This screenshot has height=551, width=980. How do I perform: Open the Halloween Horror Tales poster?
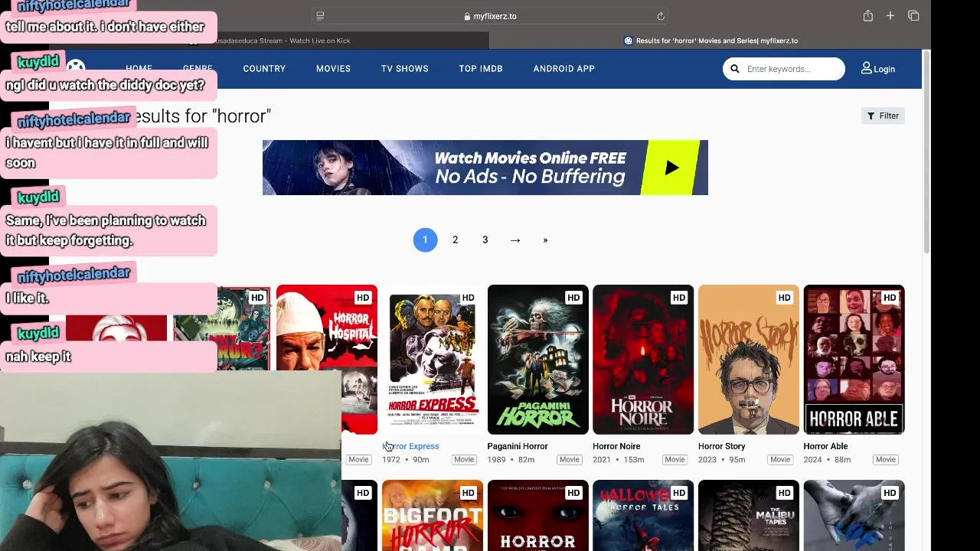pyautogui.click(x=643, y=515)
